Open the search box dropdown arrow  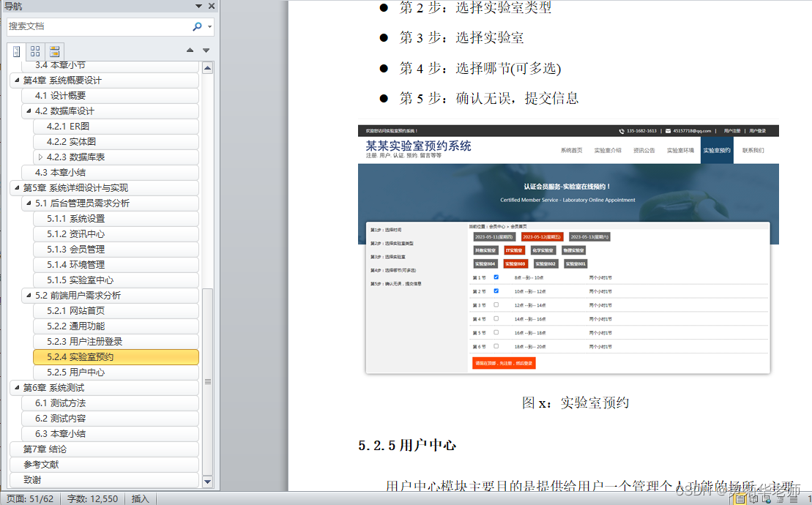pyautogui.click(x=211, y=26)
